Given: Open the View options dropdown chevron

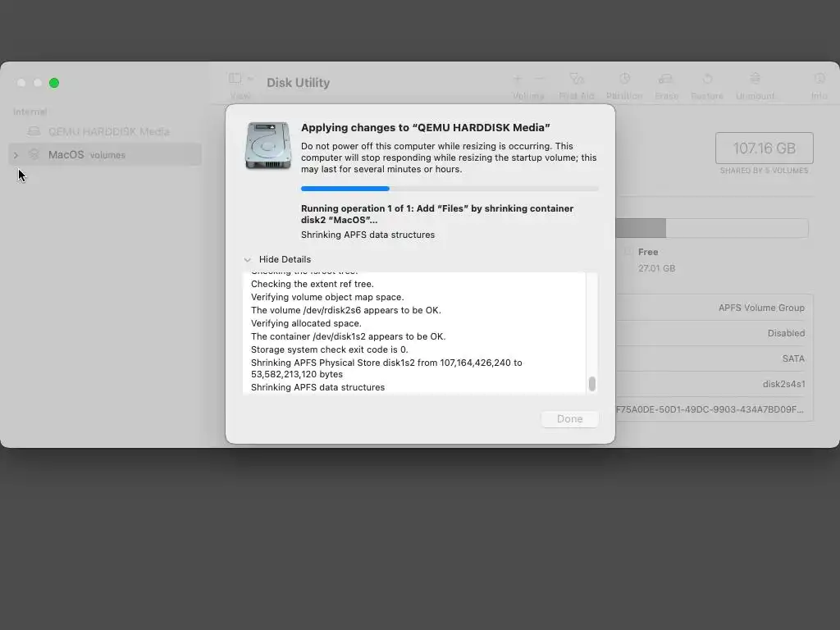Looking at the screenshot, I should 250,79.
